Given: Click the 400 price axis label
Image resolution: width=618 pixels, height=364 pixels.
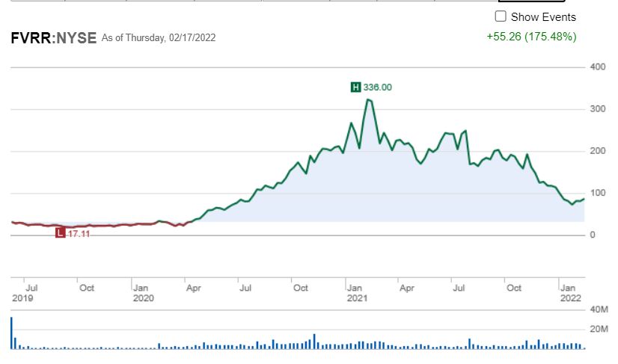Looking at the screenshot, I should [x=598, y=67].
